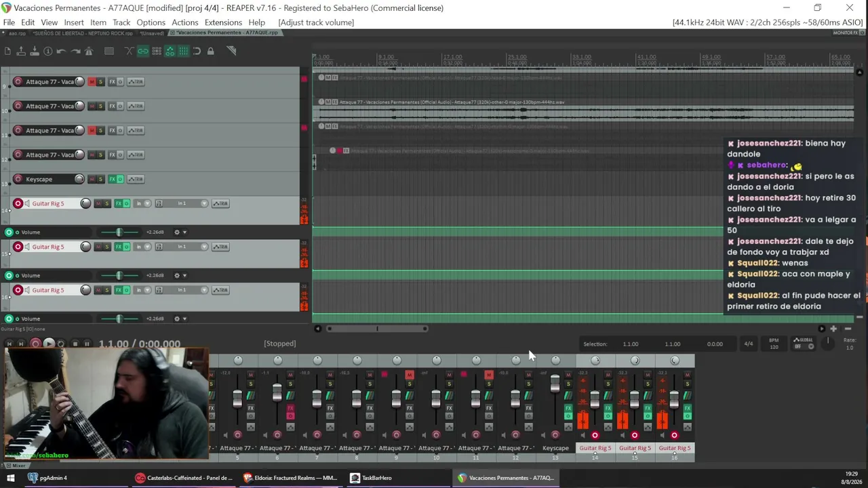This screenshot has width=868, height=488.
Task: Toggle transport repeat loop button
Action: click(62, 344)
